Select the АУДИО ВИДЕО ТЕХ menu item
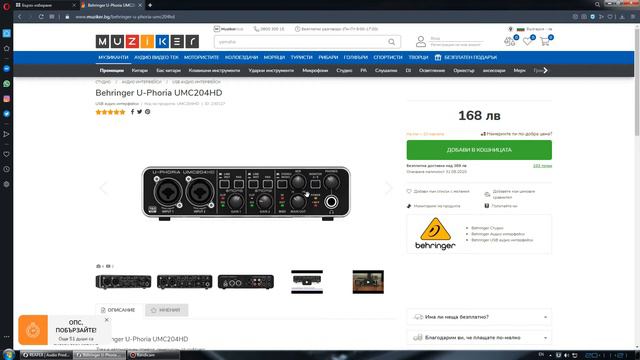 pyautogui.click(x=156, y=58)
